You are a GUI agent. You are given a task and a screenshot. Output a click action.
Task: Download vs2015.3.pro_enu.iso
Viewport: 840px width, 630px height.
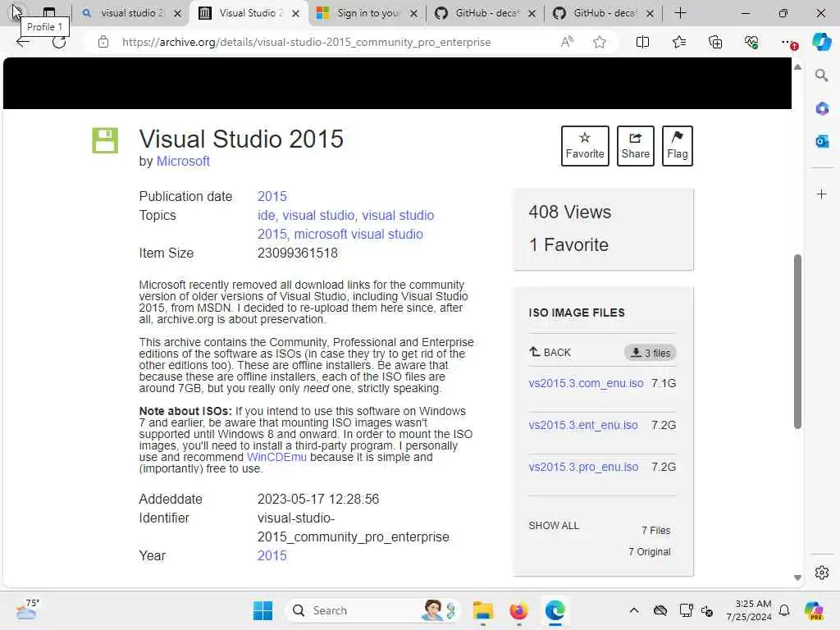583,467
